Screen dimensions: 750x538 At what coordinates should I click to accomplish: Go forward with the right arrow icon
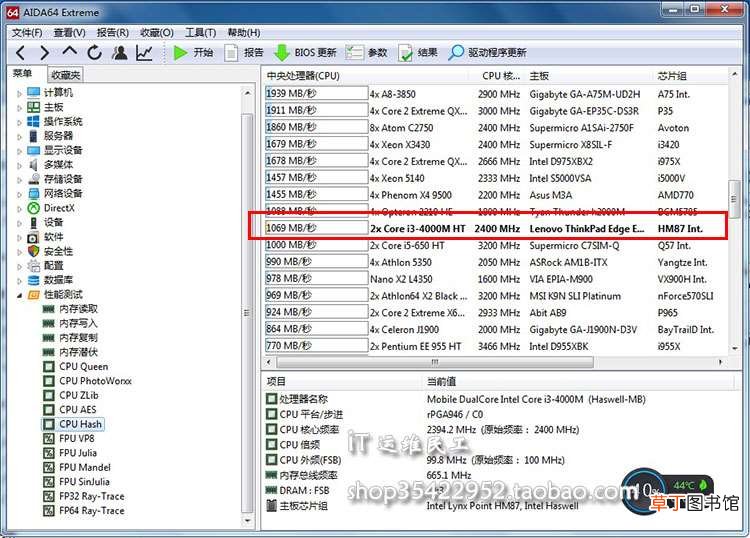tap(44, 53)
